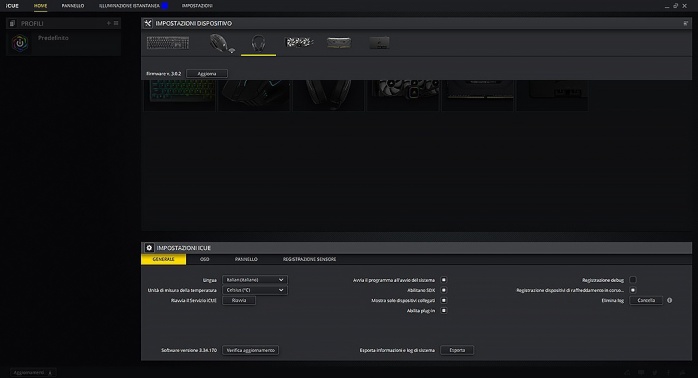Click the Riavvia il Servizio iCUE label
The image size is (698, 378).
click(194, 301)
